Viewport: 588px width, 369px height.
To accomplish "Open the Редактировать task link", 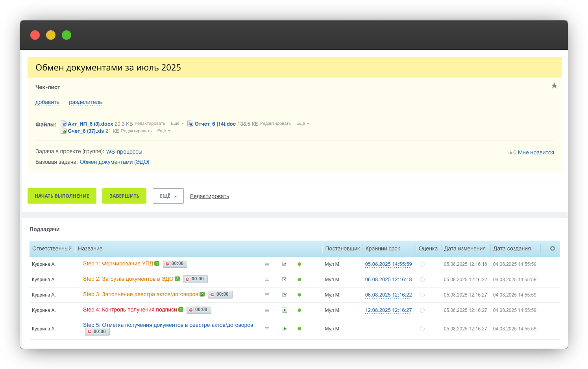I will coord(209,196).
